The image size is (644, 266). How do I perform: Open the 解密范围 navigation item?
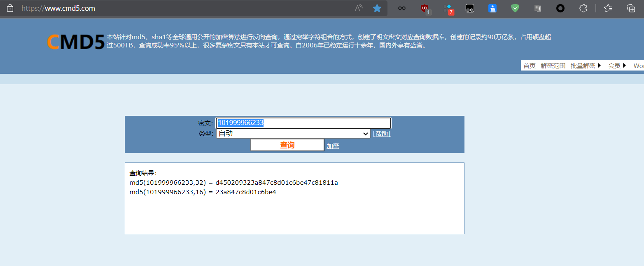click(x=553, y=65)
